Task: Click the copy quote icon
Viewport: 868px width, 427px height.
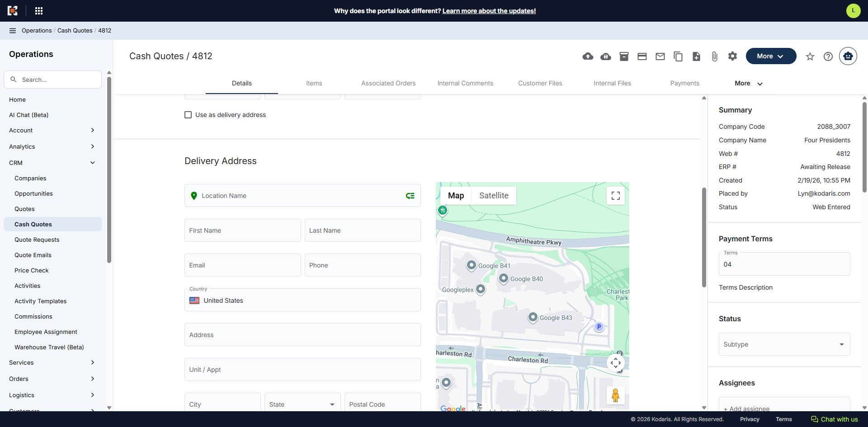Action: [x=678, y=56]
